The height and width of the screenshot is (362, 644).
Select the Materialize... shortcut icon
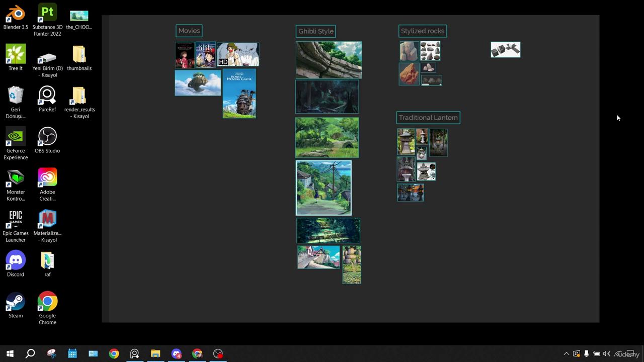tap(47, 226)
